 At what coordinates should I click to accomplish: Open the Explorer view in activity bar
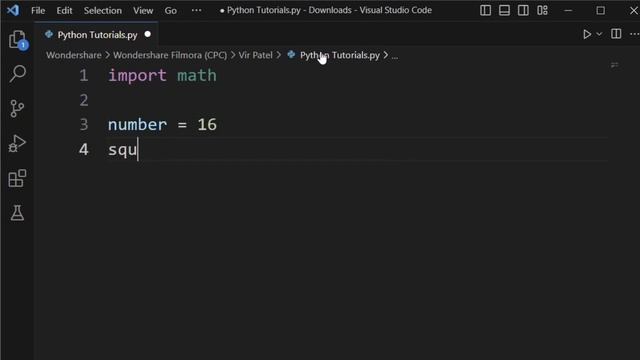18,40
